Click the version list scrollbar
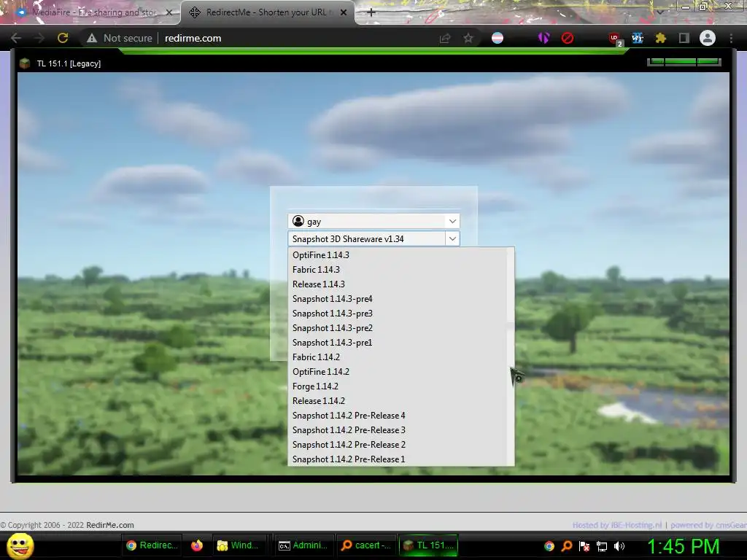Screen dimensions: 747x560 pos(510,356)
